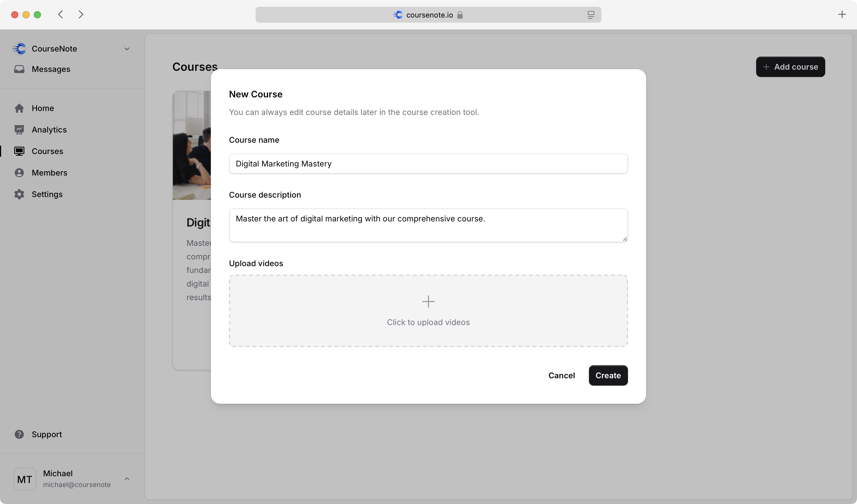Viewport: 857px width, 504px height.
Task: Open the reader view icon in address bar
Action: pyautogui.click(x=591, y=15)
